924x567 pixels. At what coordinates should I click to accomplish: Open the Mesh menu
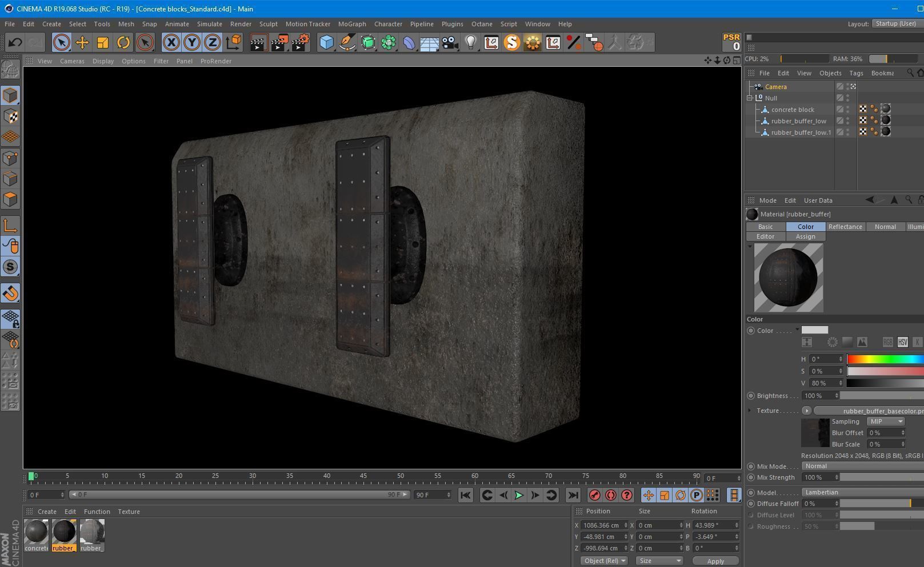pos(126,24)
